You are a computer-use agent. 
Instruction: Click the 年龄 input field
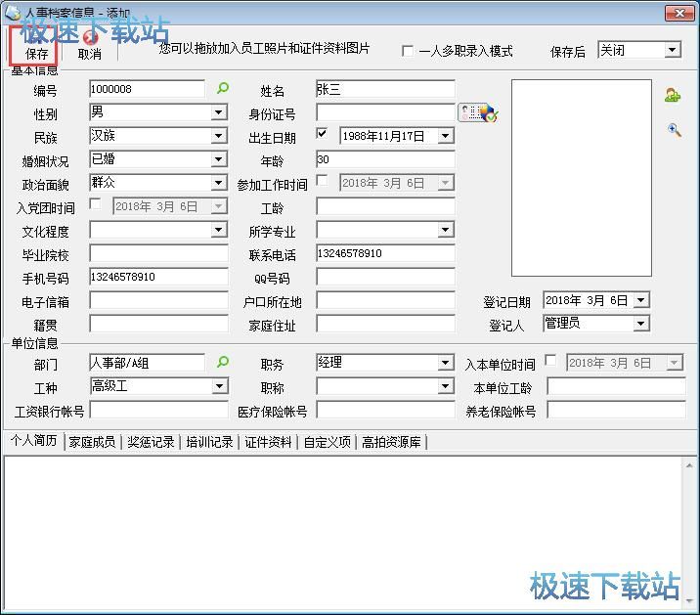point(385,159)
